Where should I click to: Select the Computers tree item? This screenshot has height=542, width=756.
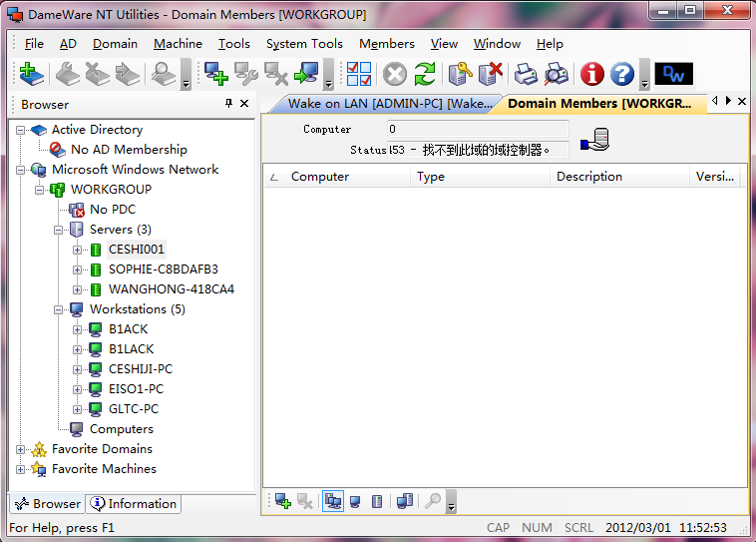(x=122, y=429)
